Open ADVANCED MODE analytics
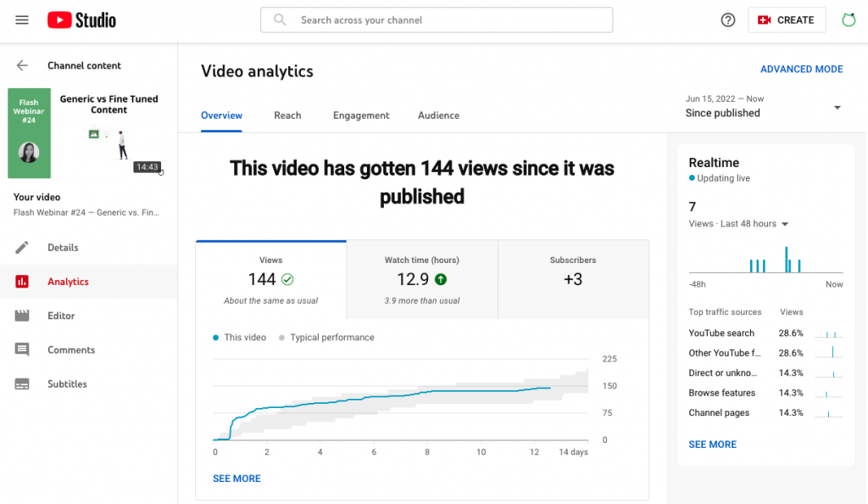The width and height of the screenshot is (868, 504). tap(801, 69)
